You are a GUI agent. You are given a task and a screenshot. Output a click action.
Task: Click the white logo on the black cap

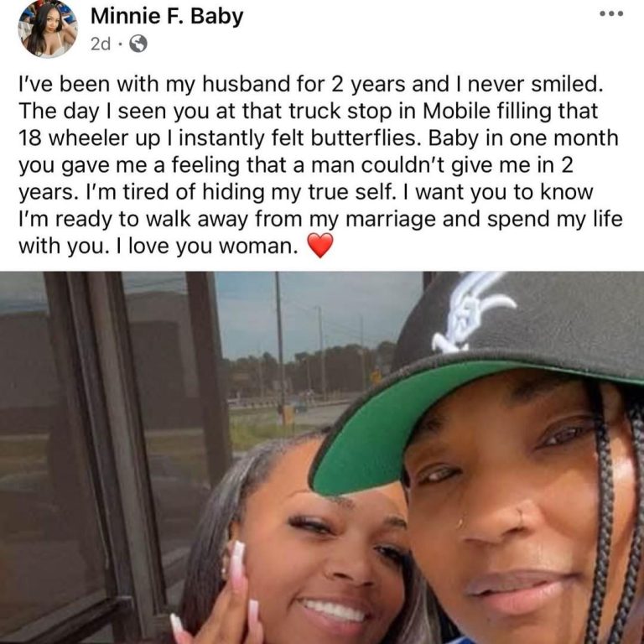472,312
